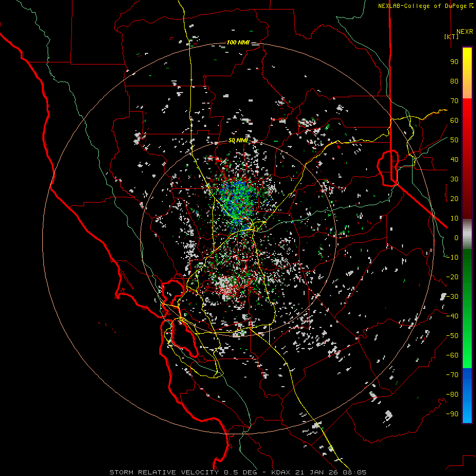
Task: Select the -40 knot scale label
Action: click(x=452, y=316)
